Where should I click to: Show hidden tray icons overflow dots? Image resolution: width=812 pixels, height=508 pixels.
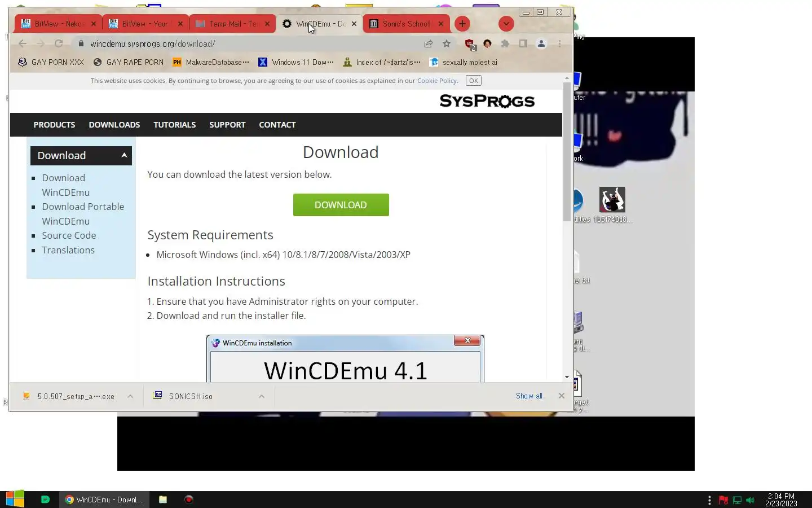click(709, 500)
